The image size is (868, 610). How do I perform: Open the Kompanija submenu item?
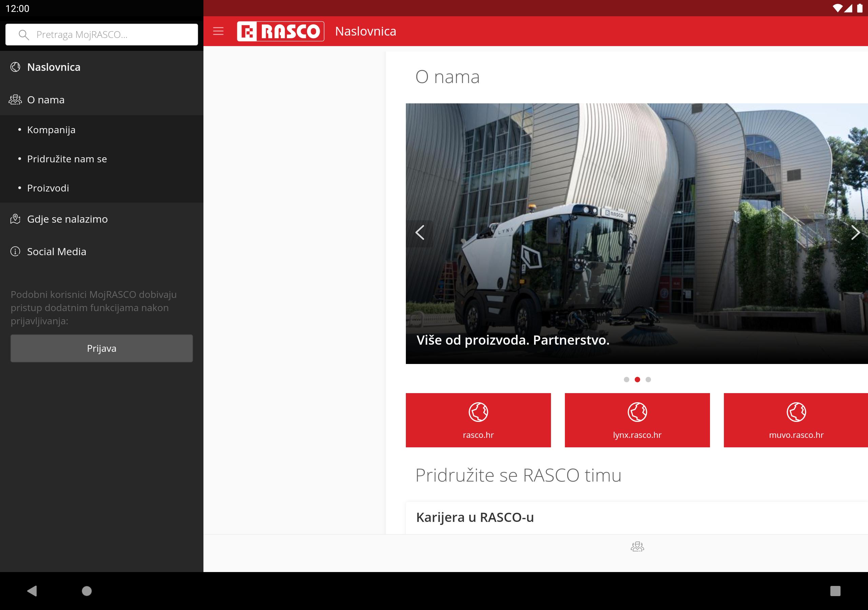point(102,130)
